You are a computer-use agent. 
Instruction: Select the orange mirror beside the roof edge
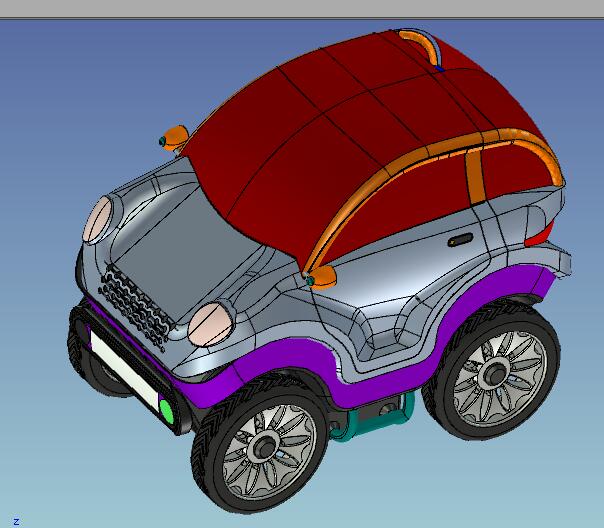click(x=174, y=137)
